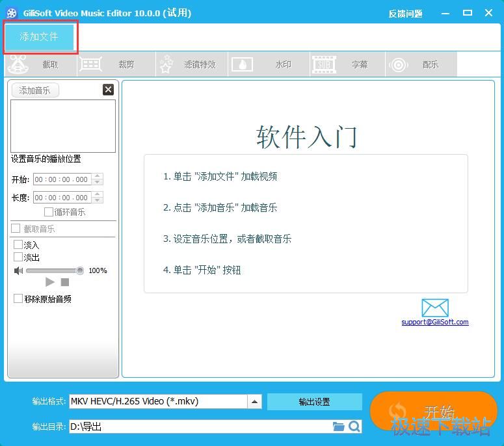
Task: Click the text '3. 设定音乐位置，或者截取音乐'
Action: point(227,239)
